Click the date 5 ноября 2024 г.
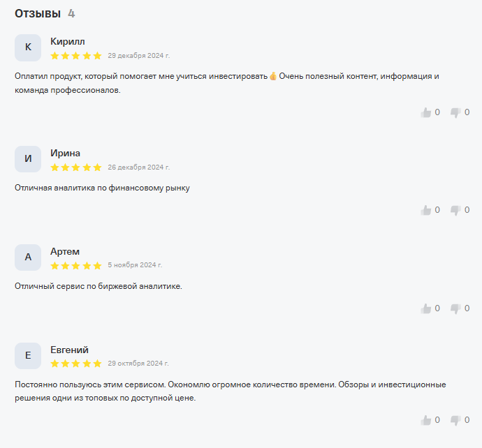482x448 pixels. pos(135,265)
